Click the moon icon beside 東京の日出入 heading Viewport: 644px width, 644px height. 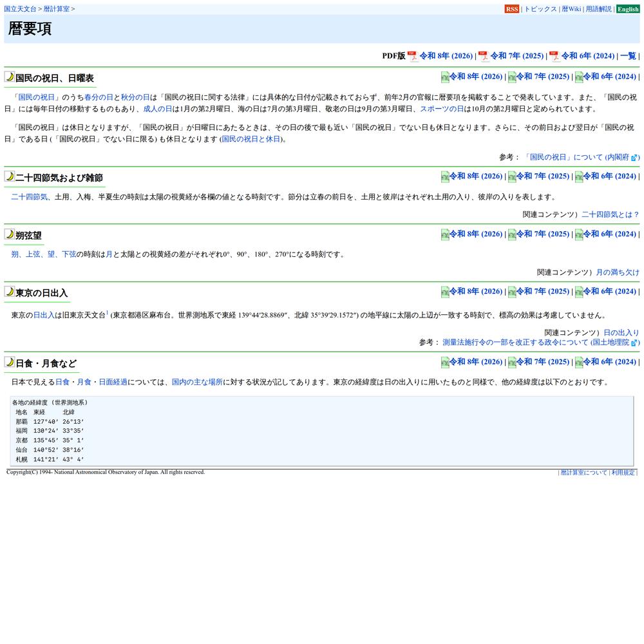coord(10,292)
